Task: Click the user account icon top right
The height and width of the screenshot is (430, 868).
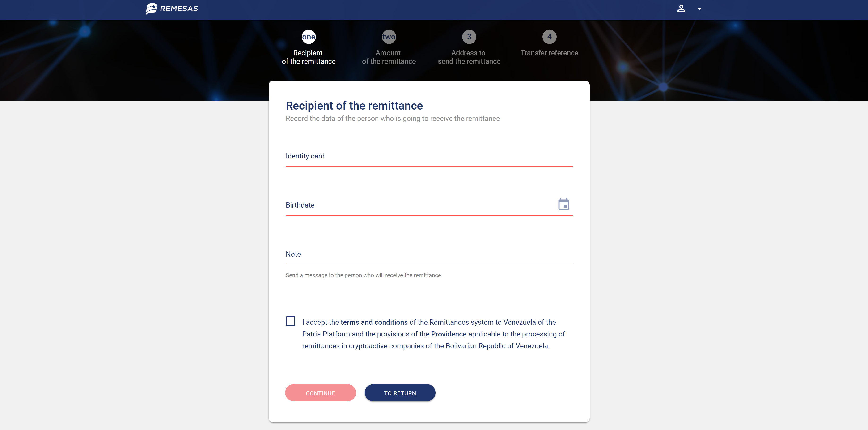Action: [682, 8]
